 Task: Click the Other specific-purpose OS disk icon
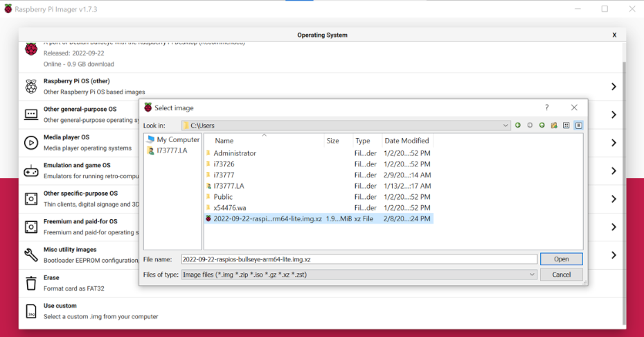coord(31,199)
